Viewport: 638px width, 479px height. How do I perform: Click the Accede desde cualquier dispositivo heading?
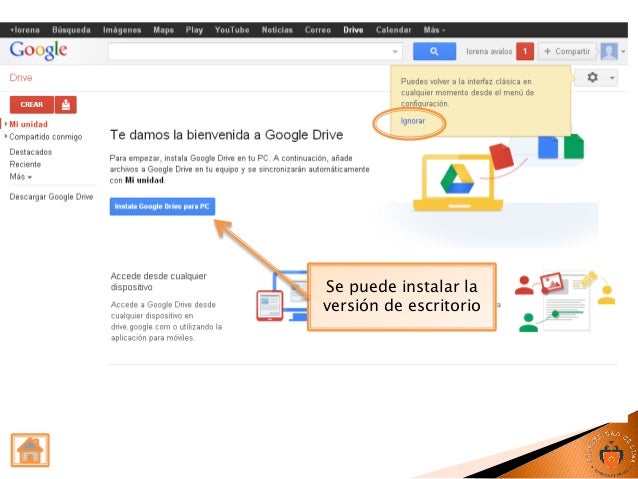(159, 281)
